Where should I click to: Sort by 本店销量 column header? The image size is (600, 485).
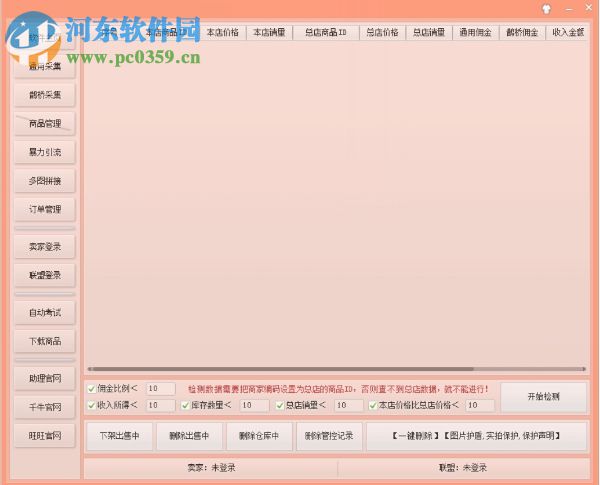269,33
